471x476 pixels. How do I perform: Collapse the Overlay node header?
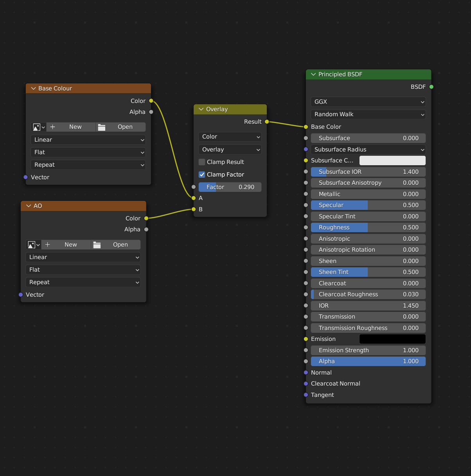click(201, 109)
